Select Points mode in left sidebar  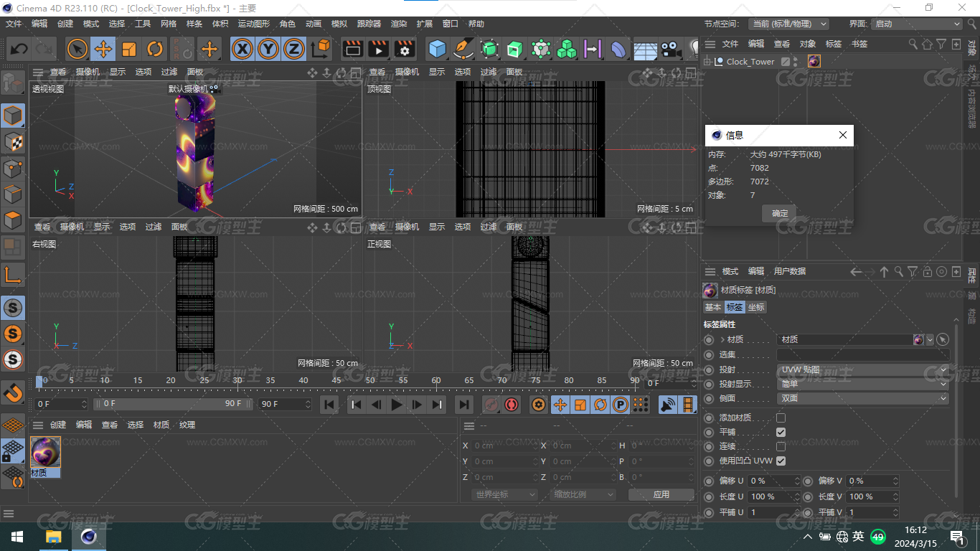[13, 169]
